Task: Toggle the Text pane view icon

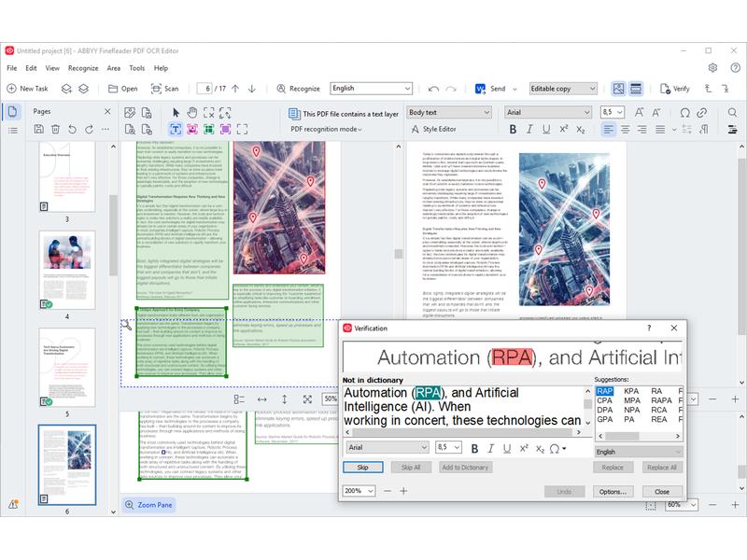Action: (x=636, y=89)
